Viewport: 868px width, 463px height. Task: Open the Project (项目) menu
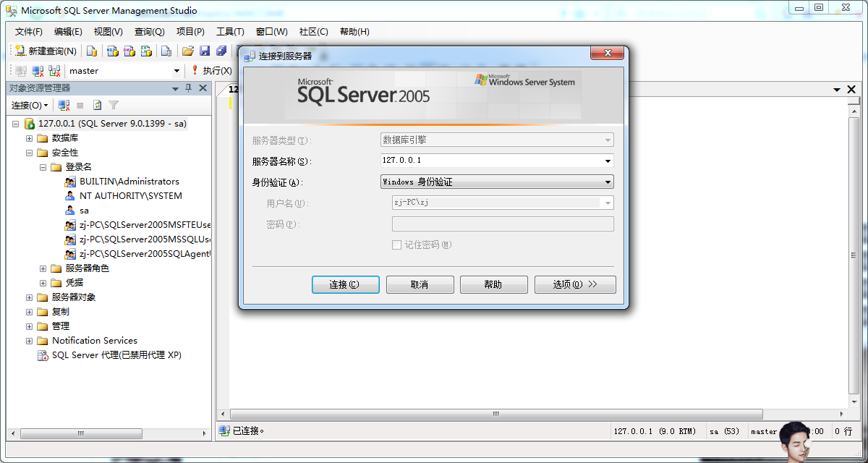pyautogui.click(x=190, y=32)
